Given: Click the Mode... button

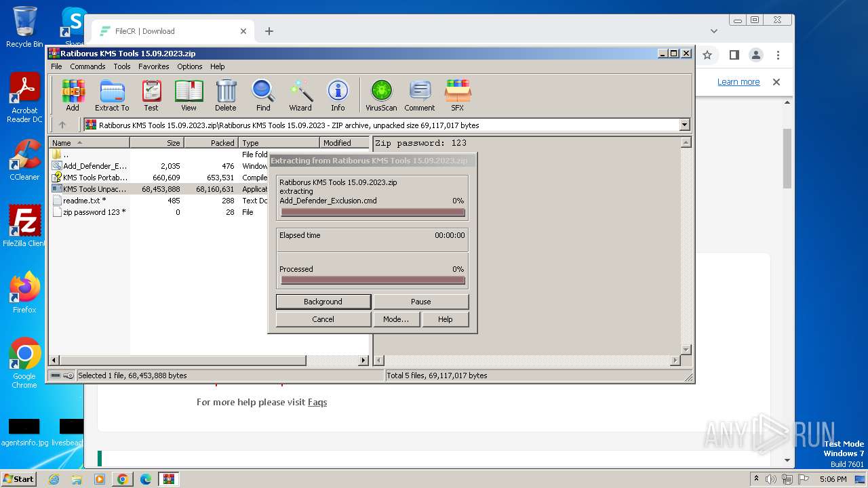Looking at the screenshot, I should point(396,319).
